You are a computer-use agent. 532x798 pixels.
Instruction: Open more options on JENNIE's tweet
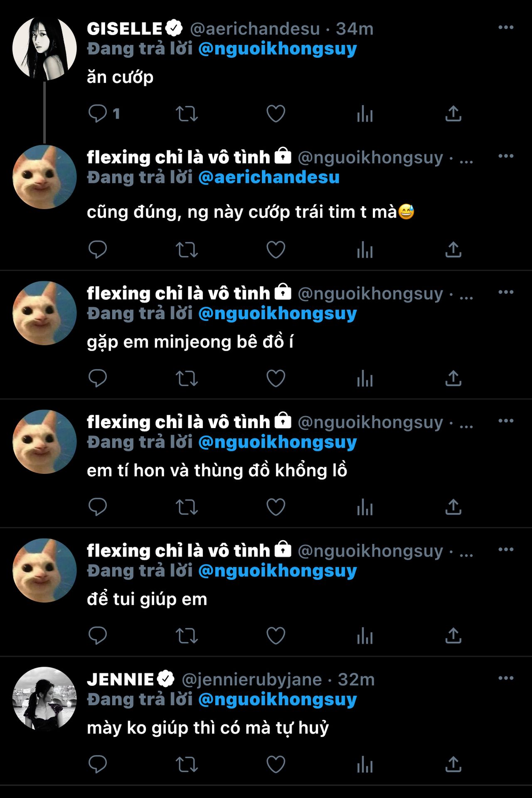[506, 678]
